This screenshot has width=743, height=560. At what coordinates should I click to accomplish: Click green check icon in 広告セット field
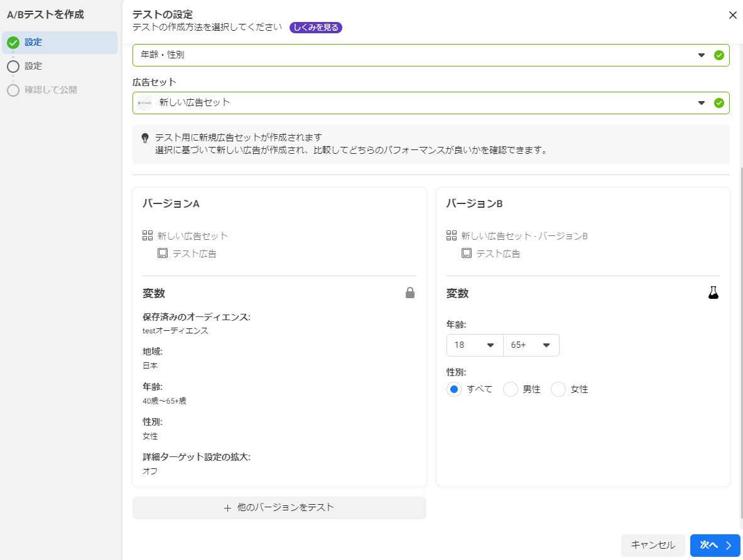coord(719,103)
